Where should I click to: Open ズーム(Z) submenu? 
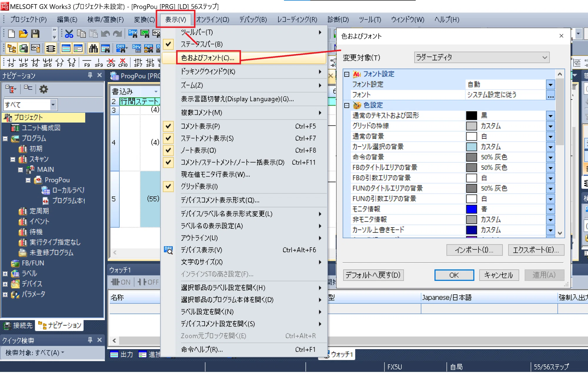click(244, 85)
